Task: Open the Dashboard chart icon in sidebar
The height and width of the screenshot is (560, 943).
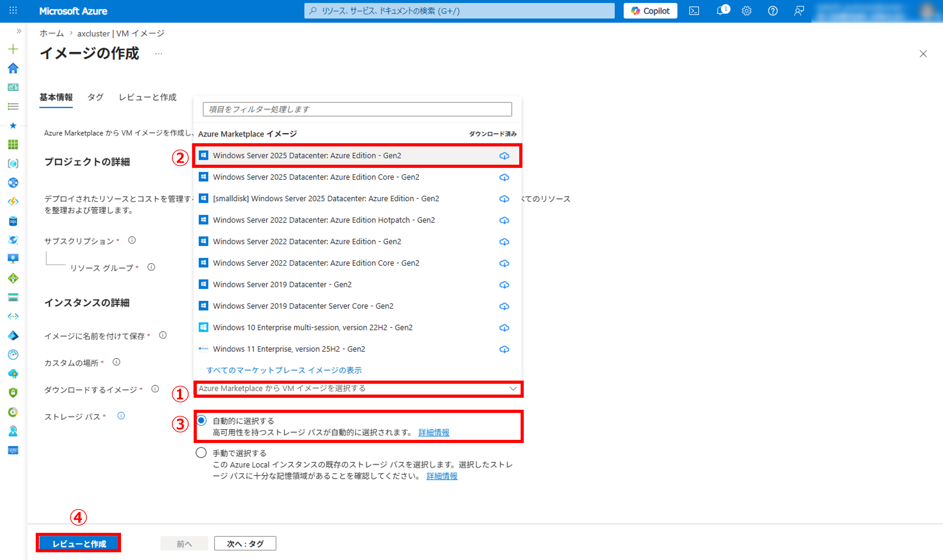Action: [13, 87]
